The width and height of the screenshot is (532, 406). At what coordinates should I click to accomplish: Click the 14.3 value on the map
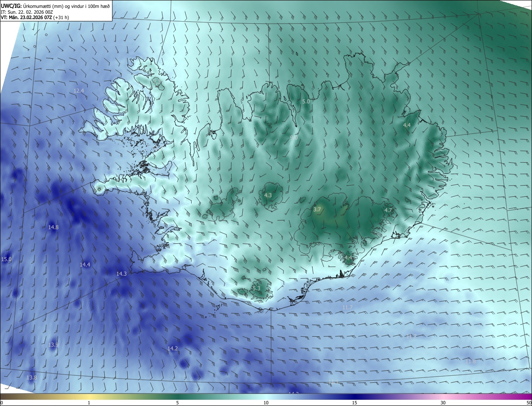(x=121, y=274)
